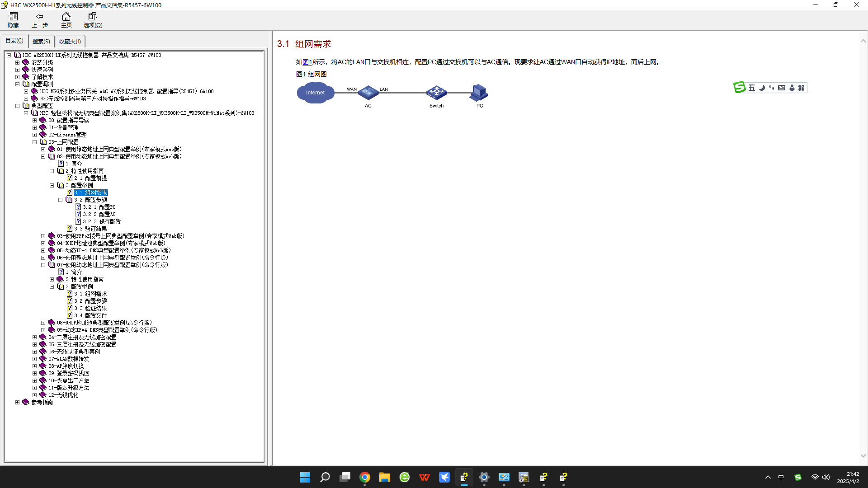Open the Home (主页) toolbar icon

coord(66,20)
